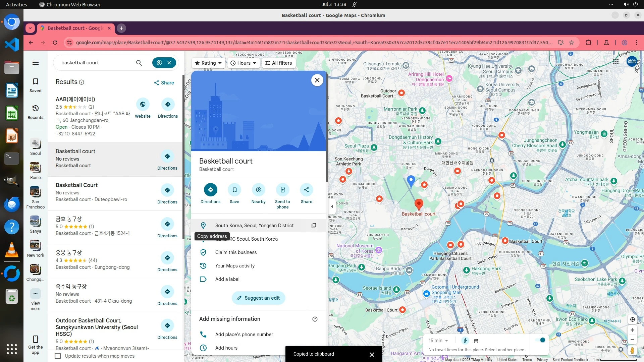Open the Recents tab in sidebar
644x362 pixels.
[36, 112]
